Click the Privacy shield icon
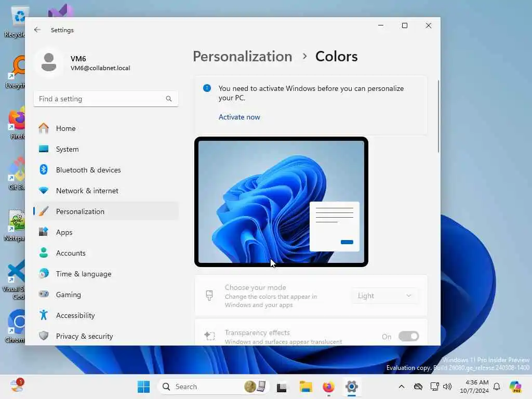Screen dimensions: 532x399 pyautogui.click(x=44, y=336)
